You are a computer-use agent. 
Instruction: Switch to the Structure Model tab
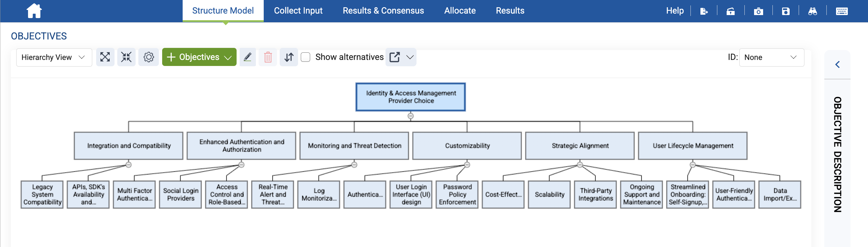pos(223,11)
